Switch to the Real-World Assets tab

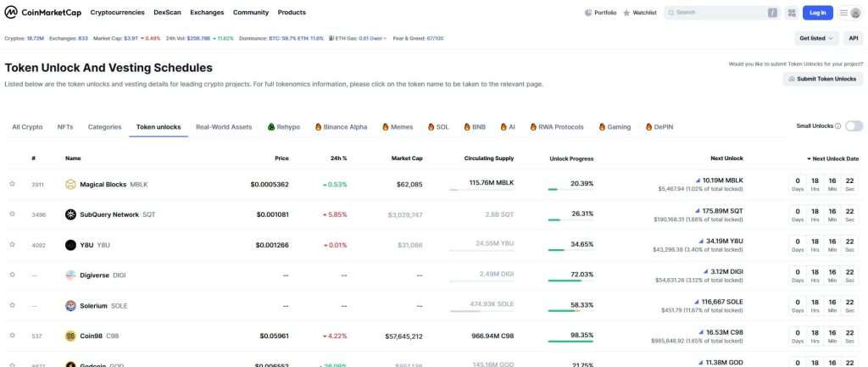point(223,127)
